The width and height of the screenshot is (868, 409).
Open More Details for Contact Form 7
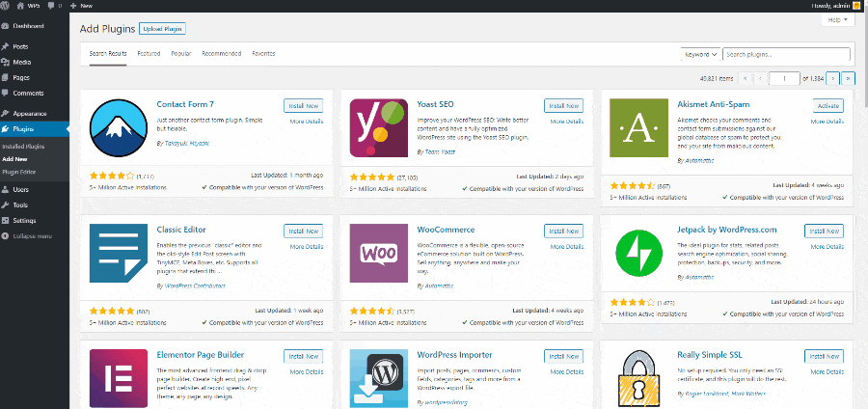[x=307, y=122]
